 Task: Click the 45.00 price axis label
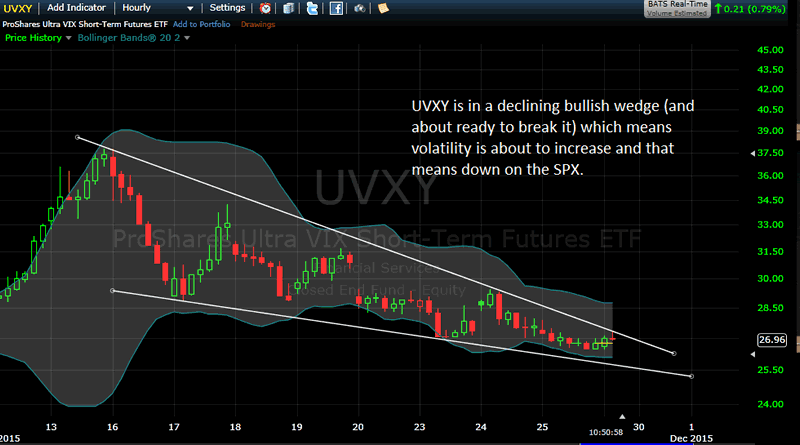coord(770,50)
